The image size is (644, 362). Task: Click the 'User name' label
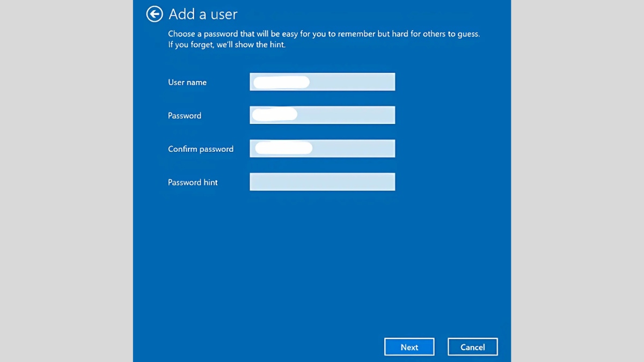click(x=187, y=83)
